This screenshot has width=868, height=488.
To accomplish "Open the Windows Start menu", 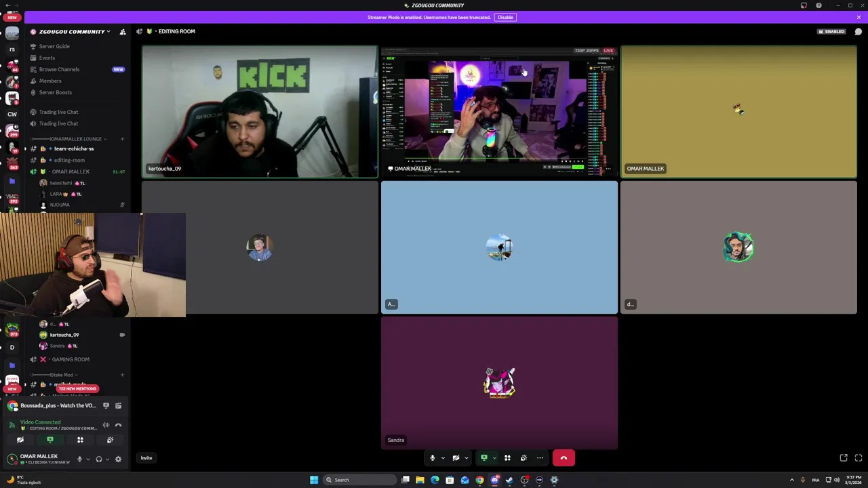I will point(314,480).
